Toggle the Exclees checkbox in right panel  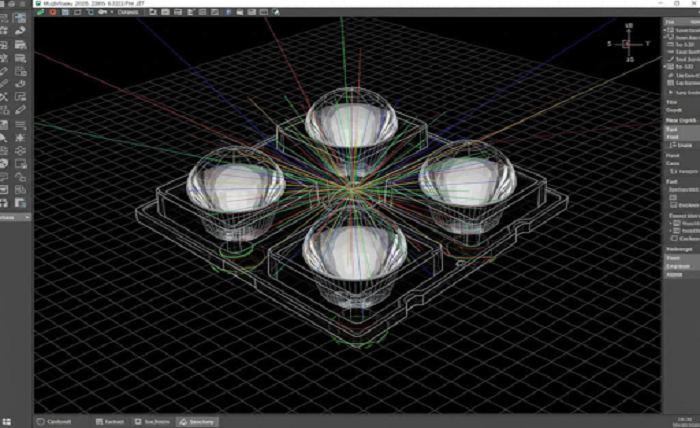[x=673, y=205]
